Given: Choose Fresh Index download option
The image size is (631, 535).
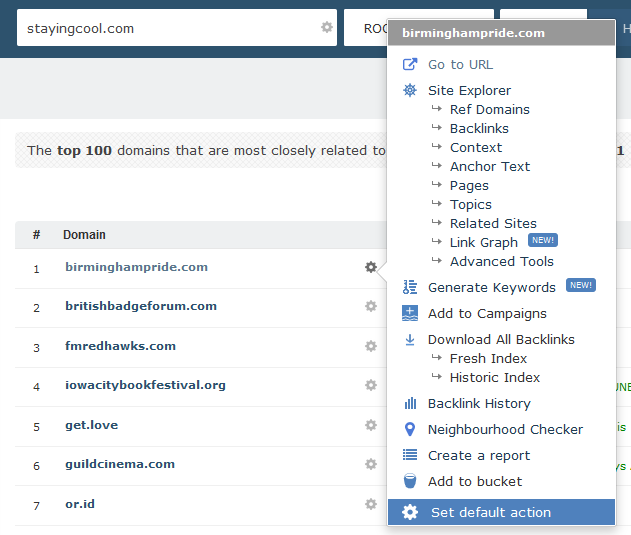Looking at the screenshot, I should click(488, 358).
